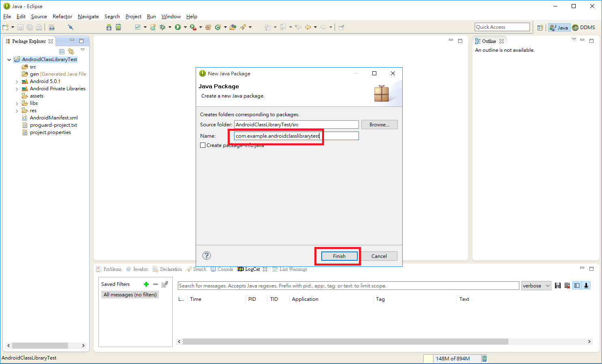Click the Clear Log icon
Viewport: 602px width, 364px height.
coord(567,285)
